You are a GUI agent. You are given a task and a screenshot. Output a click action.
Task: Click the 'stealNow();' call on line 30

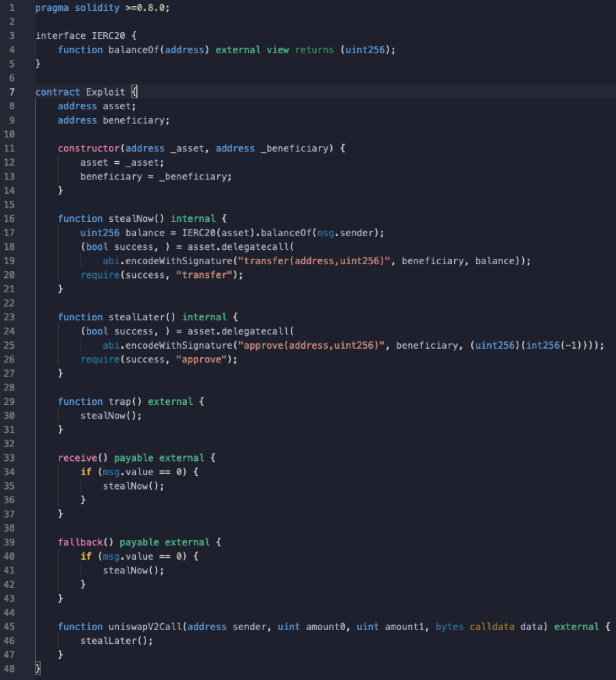[111, 416]
